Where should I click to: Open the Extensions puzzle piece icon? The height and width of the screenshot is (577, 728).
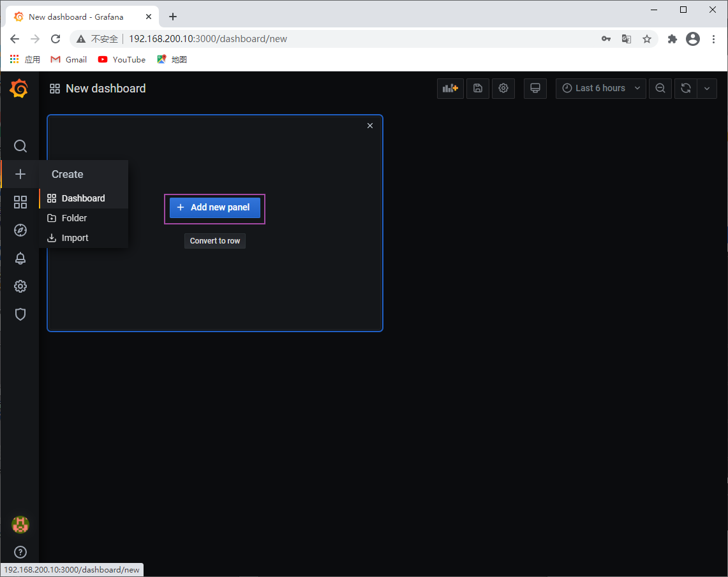tap(672, 39)
